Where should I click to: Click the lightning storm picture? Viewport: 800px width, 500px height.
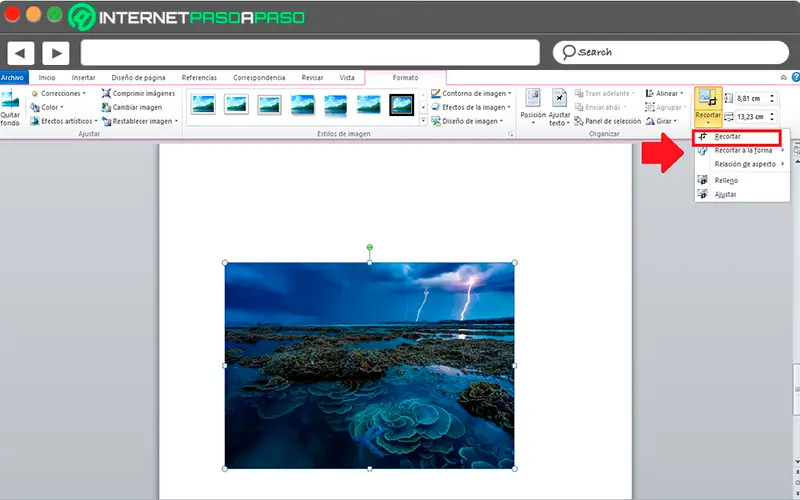[369, 366]
